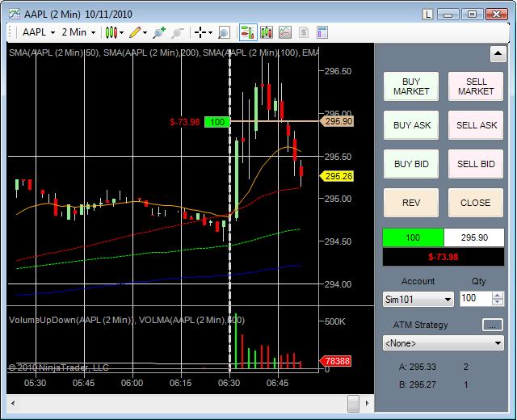Open ATM Strategy settings ellipsis button
Image resolution: width=517 pixels, height=420 pixels.
click(492, 325)
